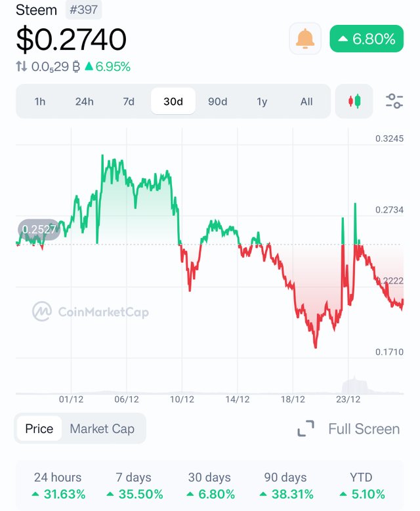Show the All time range
The height and width of the screenshot is (511, 420).
click(x=306, y=102)
